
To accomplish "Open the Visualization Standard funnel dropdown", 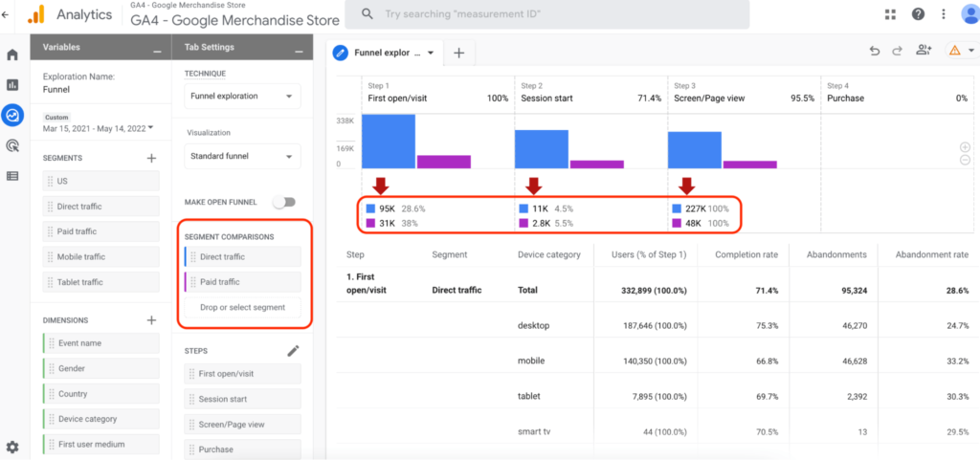I will pyautogui.click(x=242, y=156).
